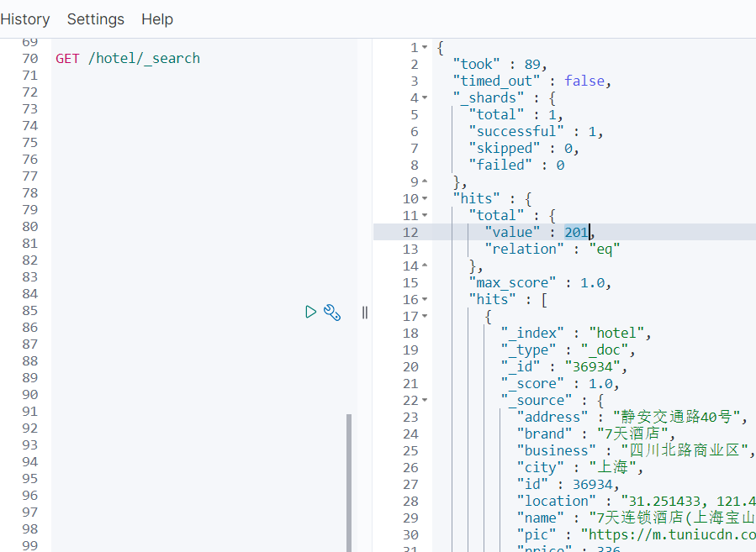
Task: Collapse the "hits" array at line 16
Action: point(425,299)
